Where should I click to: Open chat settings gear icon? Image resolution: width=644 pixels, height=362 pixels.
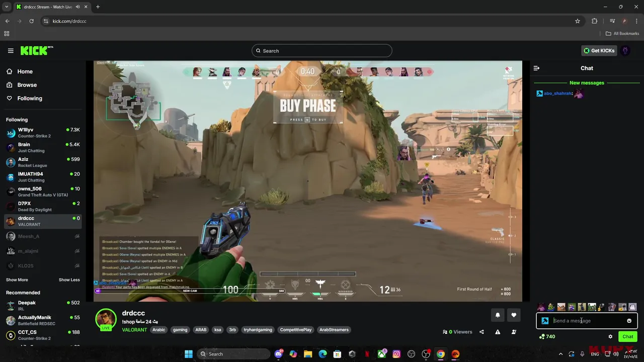pyautogui.click(x=610, y=337)
